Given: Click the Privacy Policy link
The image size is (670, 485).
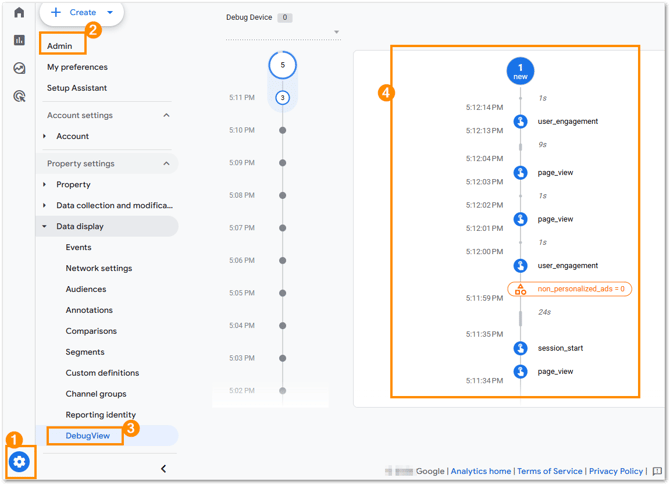Looking at the screenshot, I should point(616,471).
